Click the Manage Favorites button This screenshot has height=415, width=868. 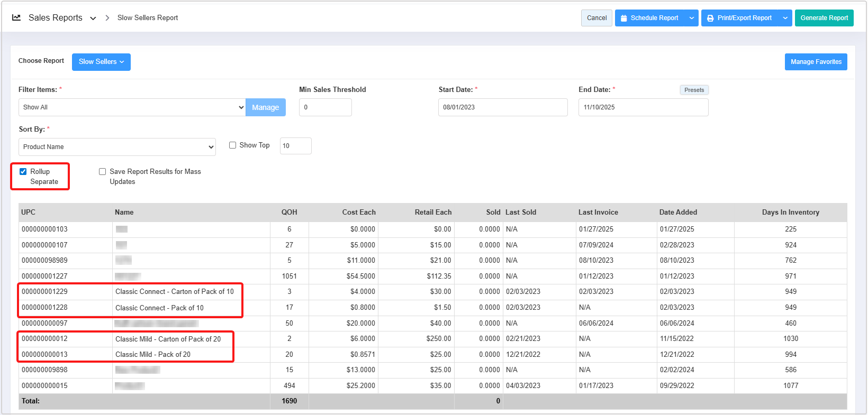tap(816, 62)
